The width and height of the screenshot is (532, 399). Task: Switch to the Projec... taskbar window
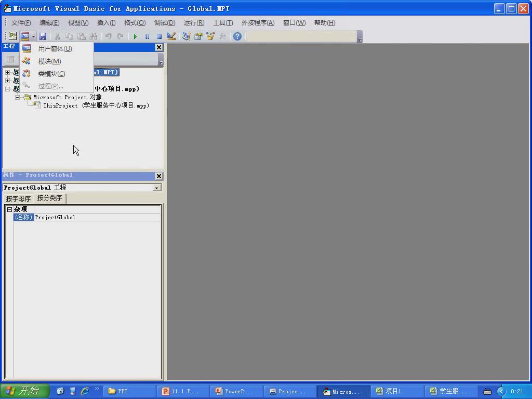290,391
